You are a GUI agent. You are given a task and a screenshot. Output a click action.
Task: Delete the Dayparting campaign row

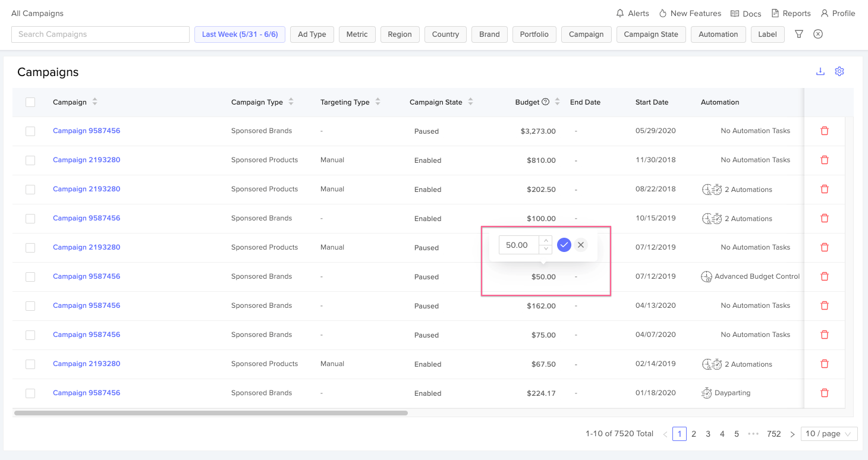pyautogui.click(x=825, y=393)
